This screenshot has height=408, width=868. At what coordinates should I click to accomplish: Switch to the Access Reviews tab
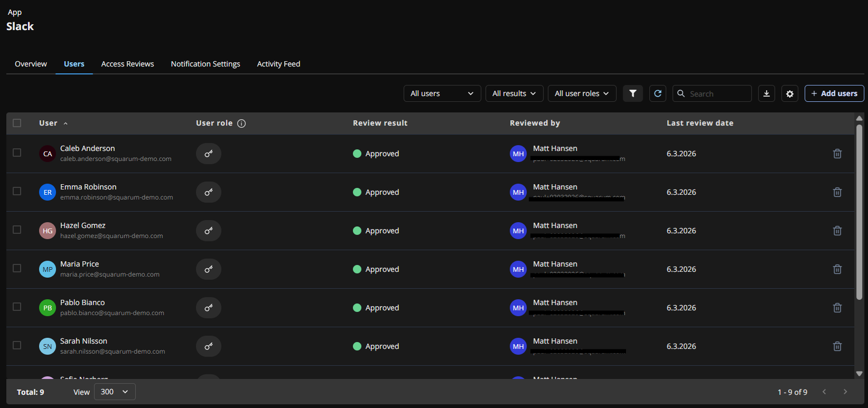[127, 64]
